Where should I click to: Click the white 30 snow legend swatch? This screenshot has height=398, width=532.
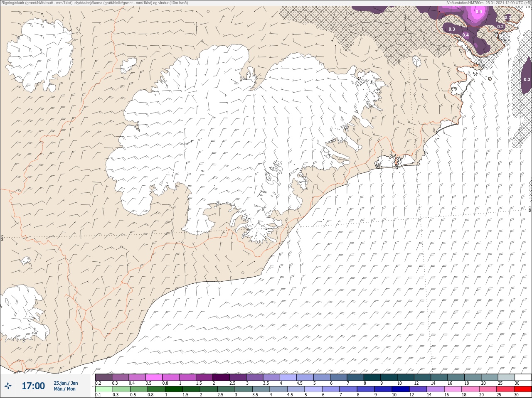tap(523, 377)
